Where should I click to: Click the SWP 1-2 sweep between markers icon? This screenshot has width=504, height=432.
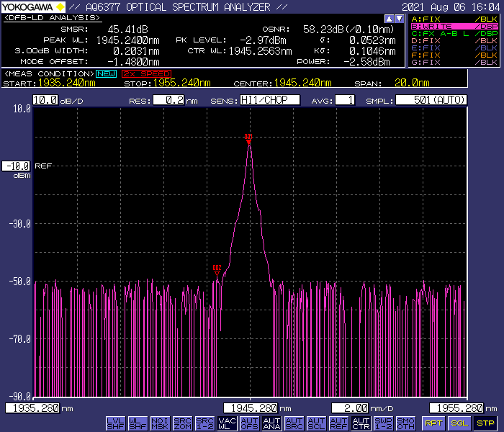(x=383, y=423)
